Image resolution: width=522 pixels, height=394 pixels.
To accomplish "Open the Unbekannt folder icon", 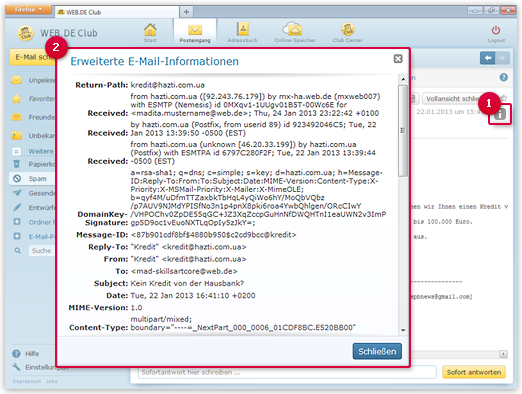I will coord(17,136).
